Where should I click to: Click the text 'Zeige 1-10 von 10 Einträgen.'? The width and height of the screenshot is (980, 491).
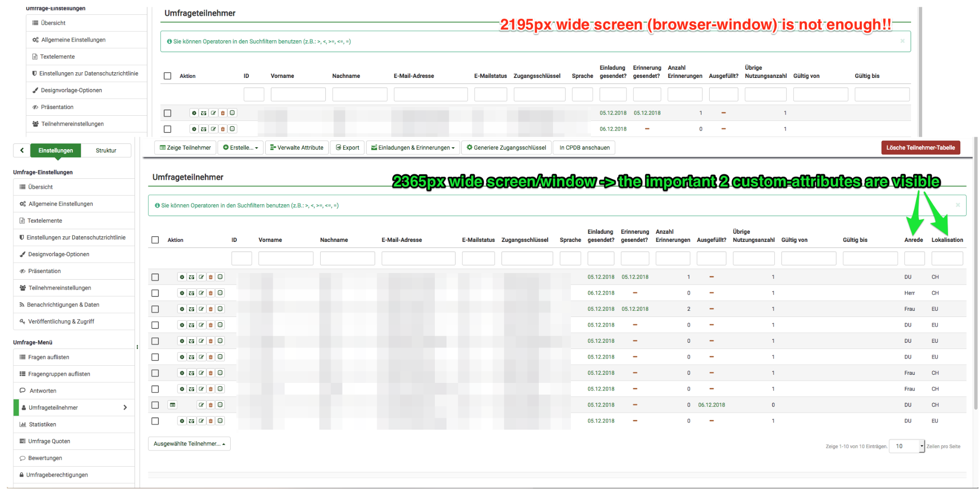tap(856, 447)
